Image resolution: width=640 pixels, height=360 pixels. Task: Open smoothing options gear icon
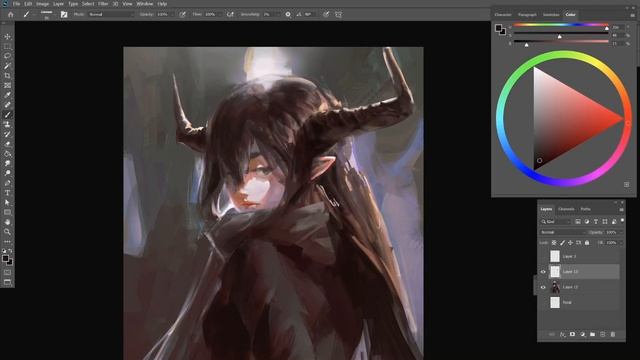click(x=288, y=14)
